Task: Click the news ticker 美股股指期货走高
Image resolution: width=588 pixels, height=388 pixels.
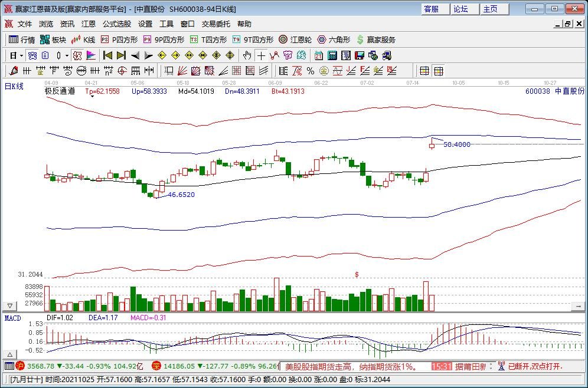Action: tap(351, 366)
